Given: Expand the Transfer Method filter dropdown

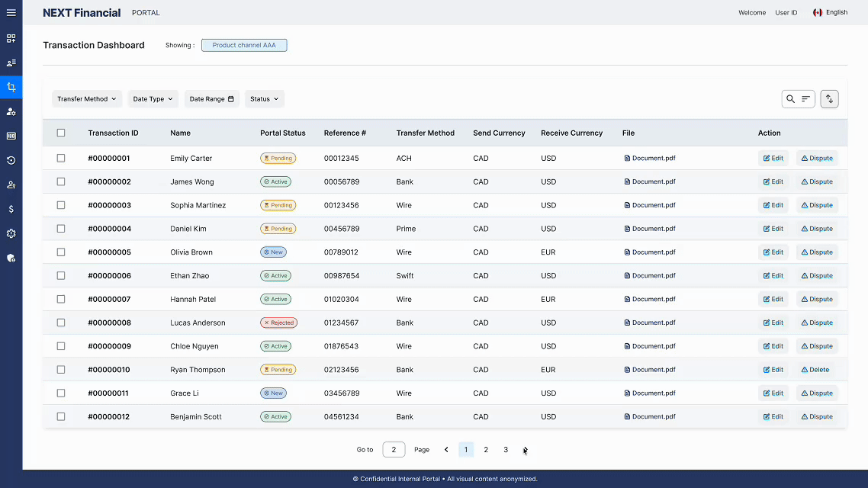Looking at the screenshot, I should point(86,99).
